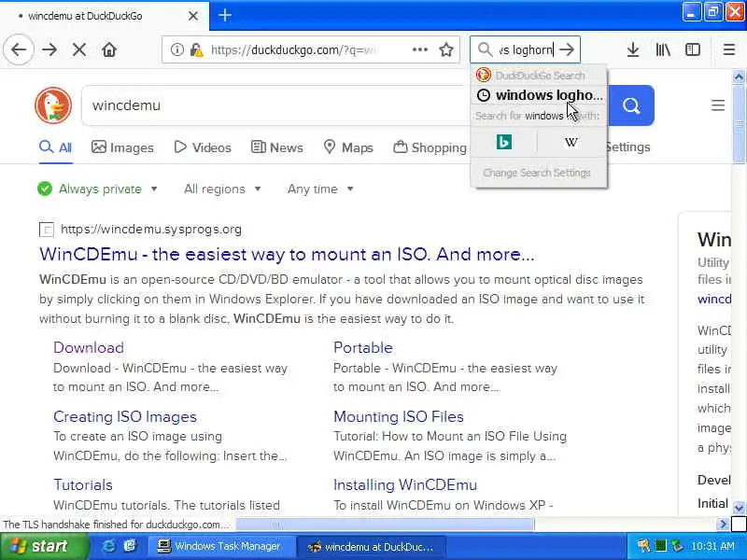Click scroll down arrow on vertical scrollbar
Screen dimensions: 747x560
[x=739, y=508]
